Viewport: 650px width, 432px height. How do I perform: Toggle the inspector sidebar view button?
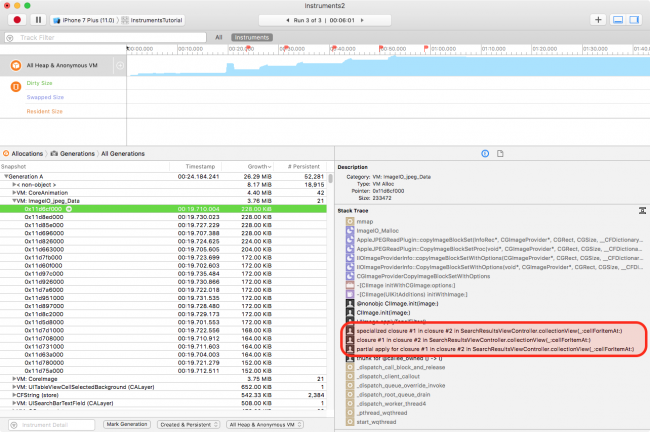(x=634, y=19)
